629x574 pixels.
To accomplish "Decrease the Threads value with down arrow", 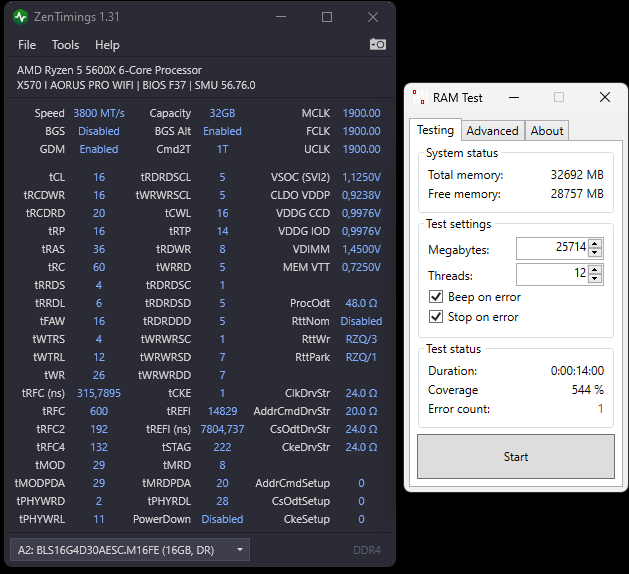I will pyautogui.click(x=595, y=278).
